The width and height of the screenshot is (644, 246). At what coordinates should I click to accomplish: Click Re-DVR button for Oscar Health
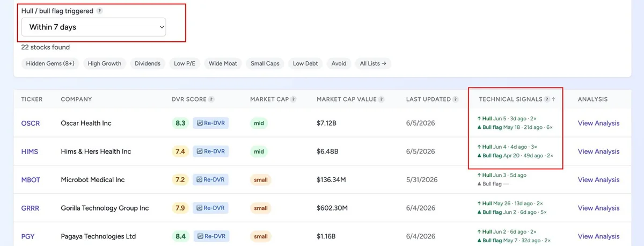(x=210, y=123)
